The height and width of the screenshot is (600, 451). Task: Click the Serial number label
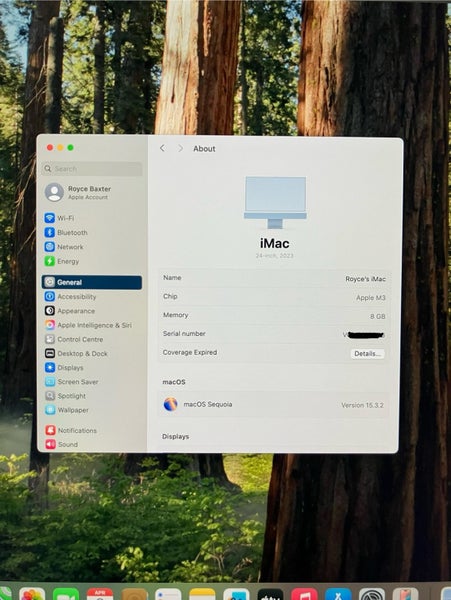pyautogui.click(x=184, y=333)
